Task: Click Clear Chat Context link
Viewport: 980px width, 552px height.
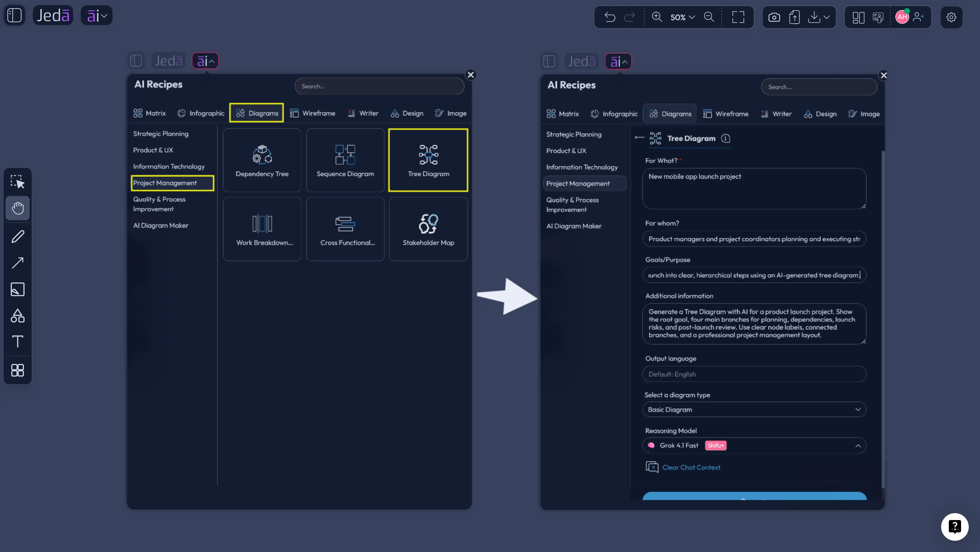Action: (x=691, y=468)
